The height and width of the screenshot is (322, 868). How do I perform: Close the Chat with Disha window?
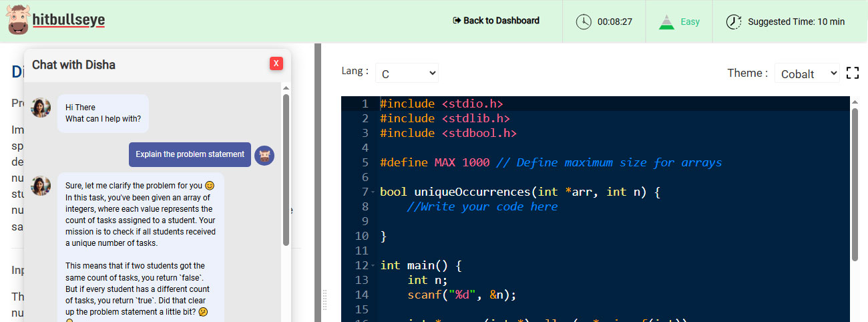click(x=276, y=63)
